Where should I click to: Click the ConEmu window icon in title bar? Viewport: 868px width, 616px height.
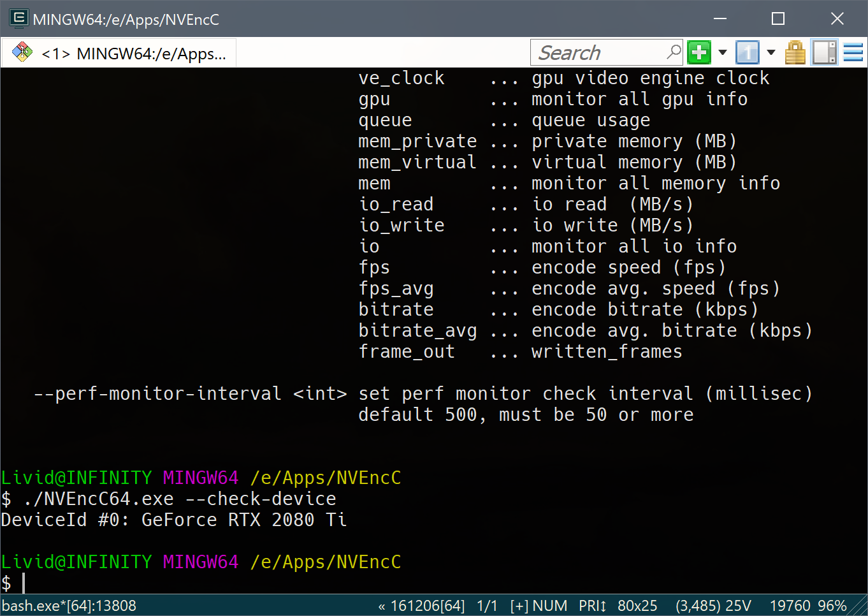click(x=18, y=19)
